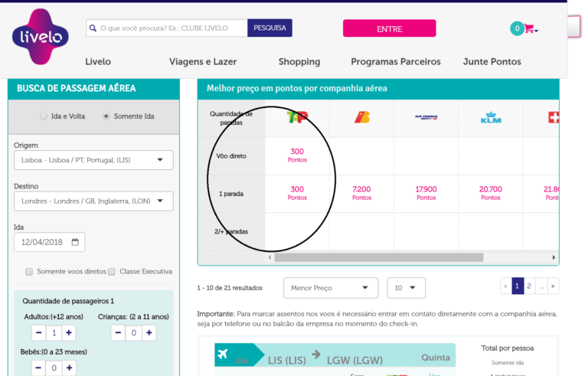The height and width of the screenshot is (376, 588).
Task: Open the shopping cart icon
Action: click(529, 29)
